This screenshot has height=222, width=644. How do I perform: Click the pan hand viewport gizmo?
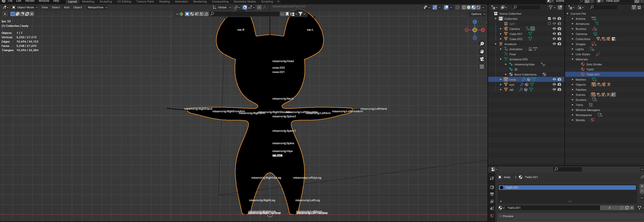(x=482, y=51)
